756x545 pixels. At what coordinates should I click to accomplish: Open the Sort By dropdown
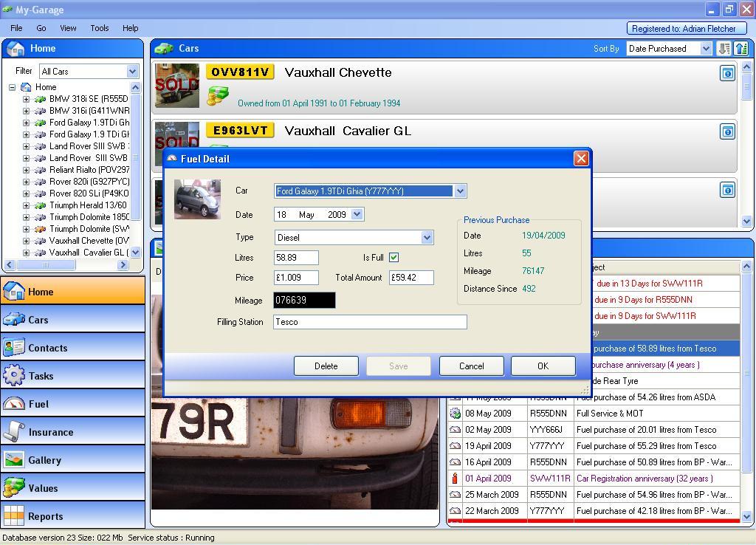coord(705,49)
